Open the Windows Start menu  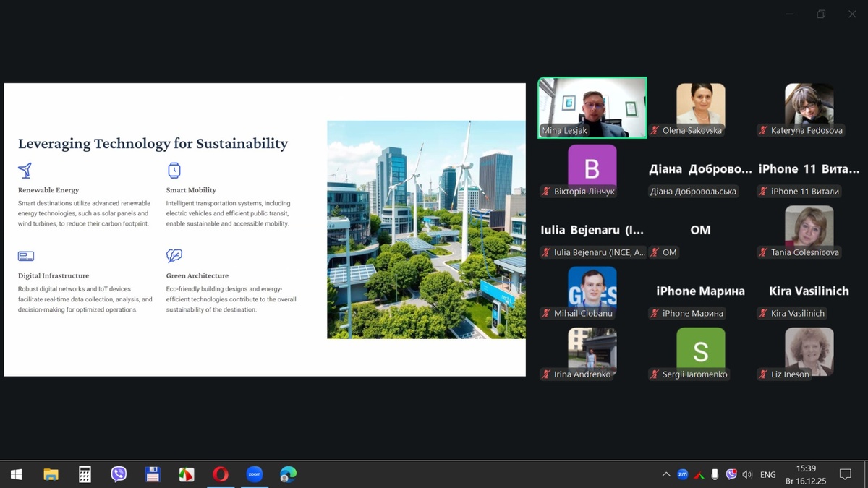(x=16, y=474)
